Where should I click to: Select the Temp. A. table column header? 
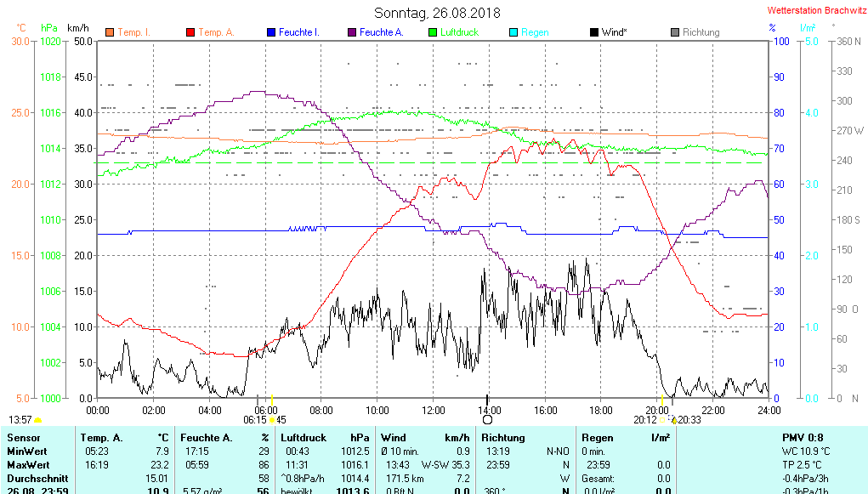101,438
